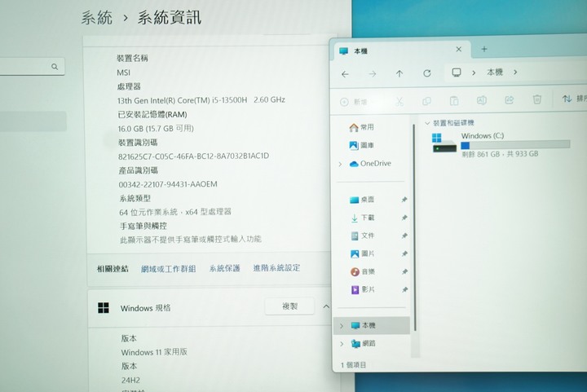587x392 pixels.
Task: Open 進階系統設定 link in Settings
Action: point(276,268)
